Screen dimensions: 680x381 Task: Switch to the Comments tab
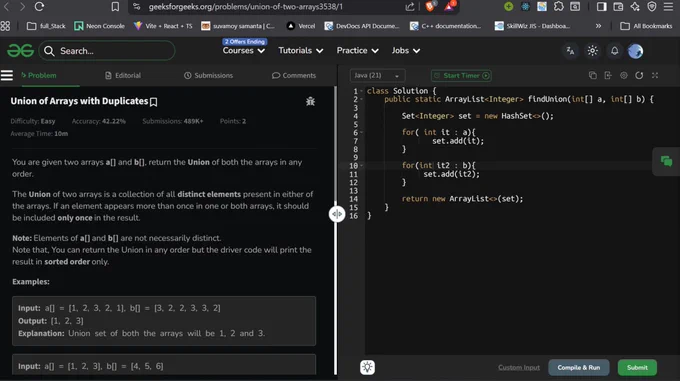[x=294, y=75]
